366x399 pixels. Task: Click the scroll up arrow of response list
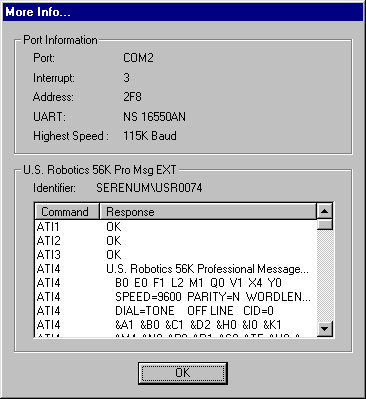click(x=324, y=211)
